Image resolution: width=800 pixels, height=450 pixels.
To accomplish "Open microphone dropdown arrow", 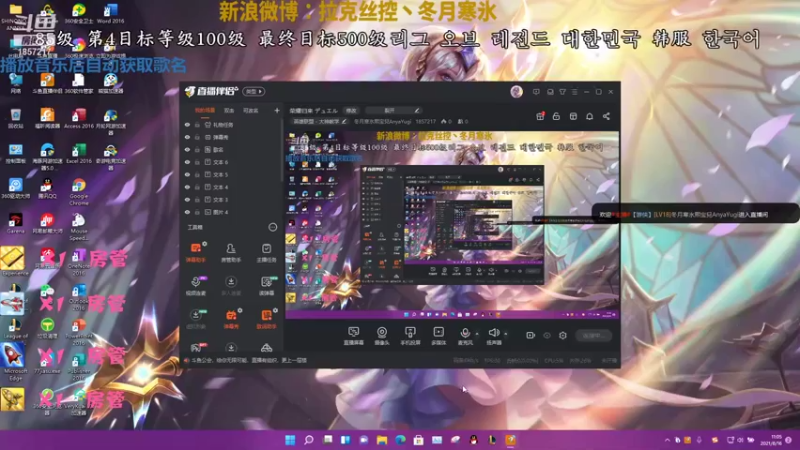I will pos(477,334).
